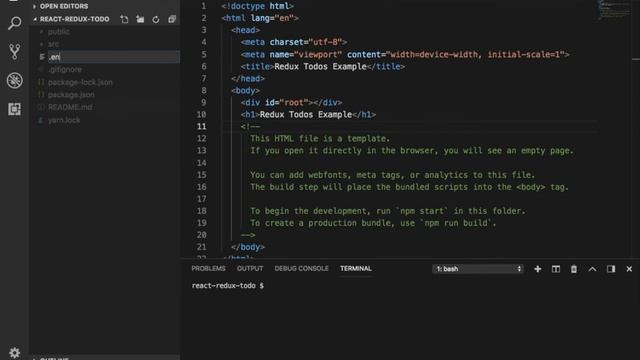Image resolution: width=640 pixels, height=360 pixels.
Task: Switch to the DEBUG CONSOLE tab
Action: click(x=301, y=269)
